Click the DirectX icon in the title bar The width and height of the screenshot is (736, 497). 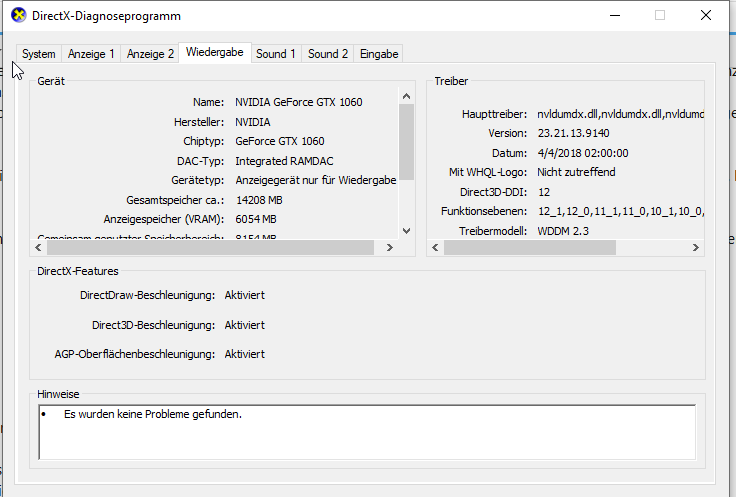(x=18, y=15)
